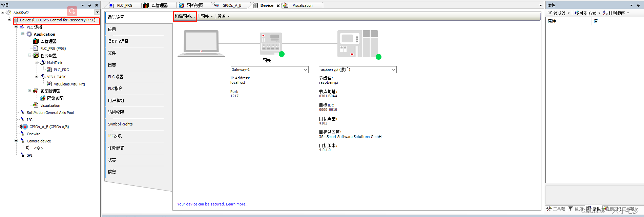The height and width of the screenshot is (217, 644).
Task: Click the Device (CODESYS Control for Raspberry Pi SL) icon
Action: pos(16,20)
